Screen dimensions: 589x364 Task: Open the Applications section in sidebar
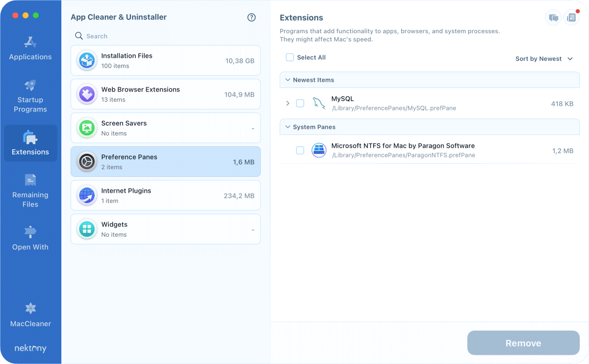pos(31,49)
